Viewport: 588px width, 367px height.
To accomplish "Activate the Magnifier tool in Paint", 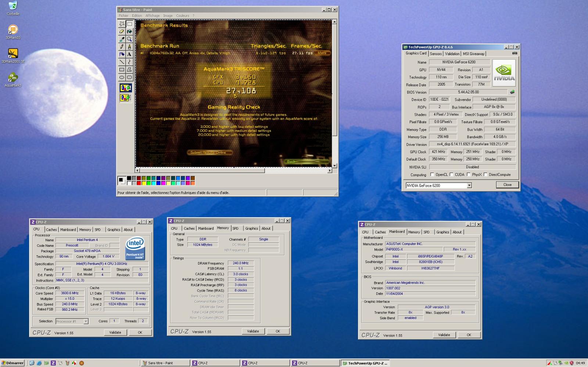I will 129,39.
